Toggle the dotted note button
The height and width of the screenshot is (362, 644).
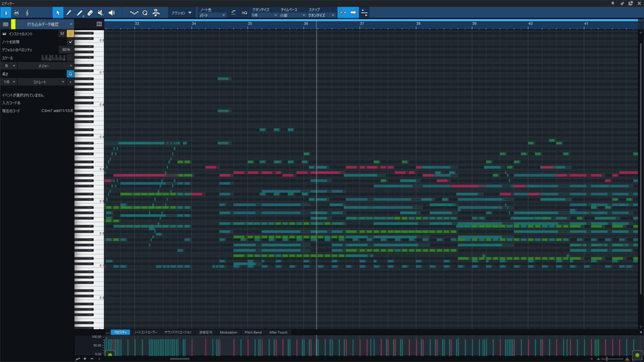[70, 82]
